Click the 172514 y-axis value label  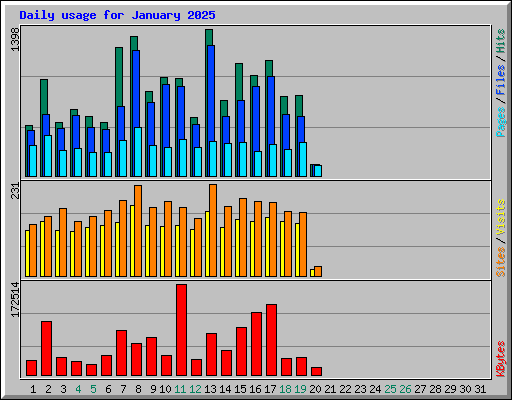(x=15, y=299)
